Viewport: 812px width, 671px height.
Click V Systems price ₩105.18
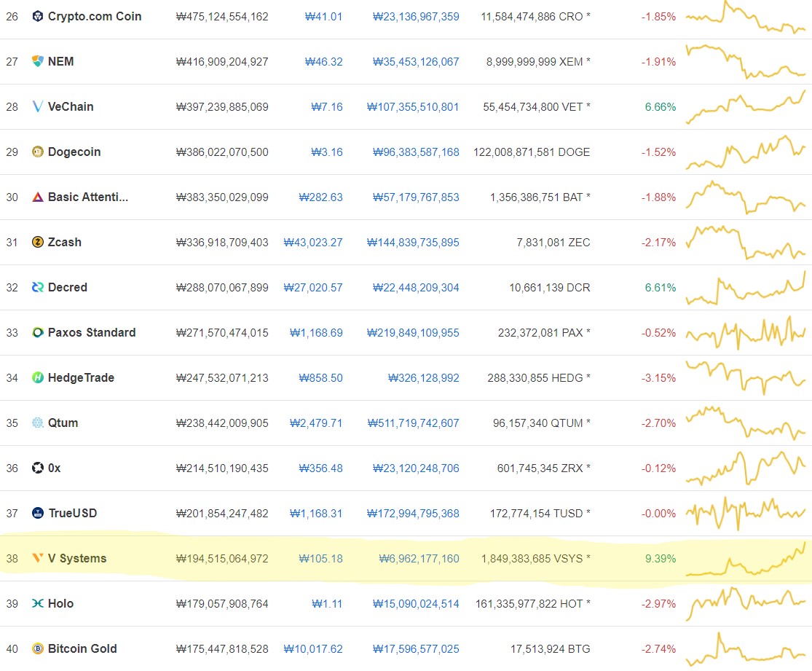(320, 559)
